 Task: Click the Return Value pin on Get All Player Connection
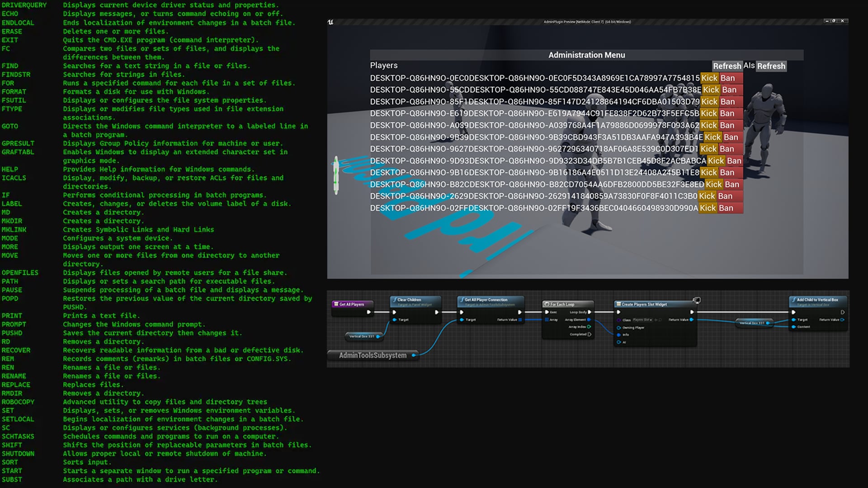point(520,319)
